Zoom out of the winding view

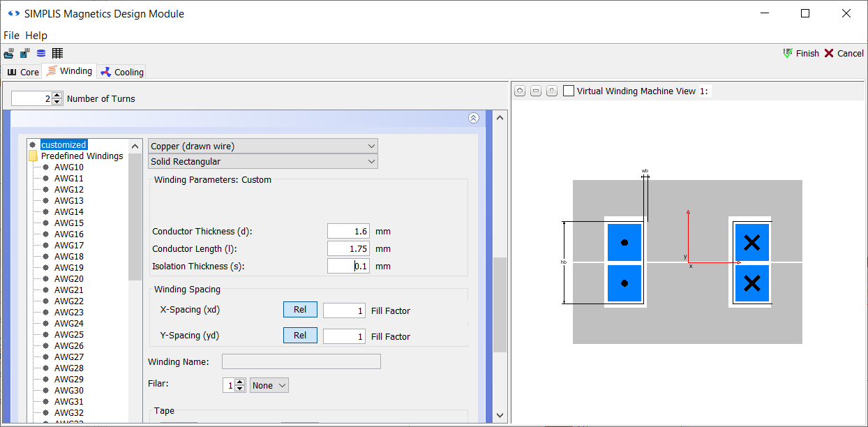535,91
